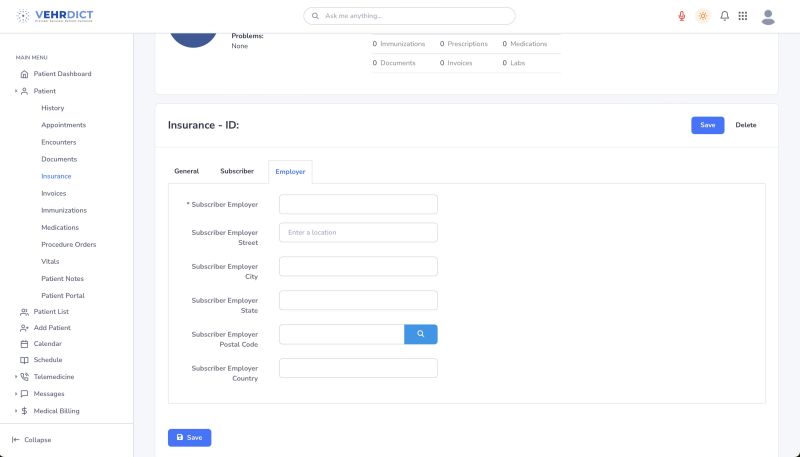Image resolution: width=800 pixels, height=457 pixels.
Task: Click the Calendar icon in sidebar
Action: (x=24, y=344)
